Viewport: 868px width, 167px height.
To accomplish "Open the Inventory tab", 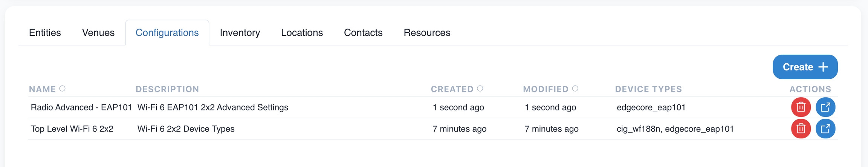I will pos(240,33).
